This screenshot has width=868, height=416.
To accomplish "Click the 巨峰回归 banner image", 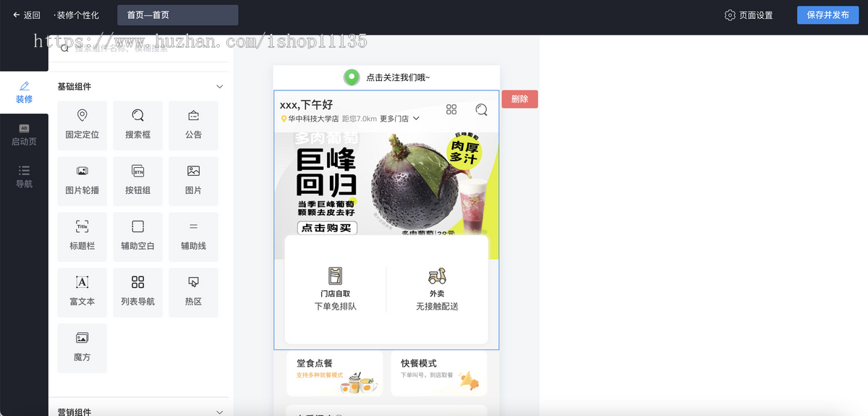I will click(386, 195).
